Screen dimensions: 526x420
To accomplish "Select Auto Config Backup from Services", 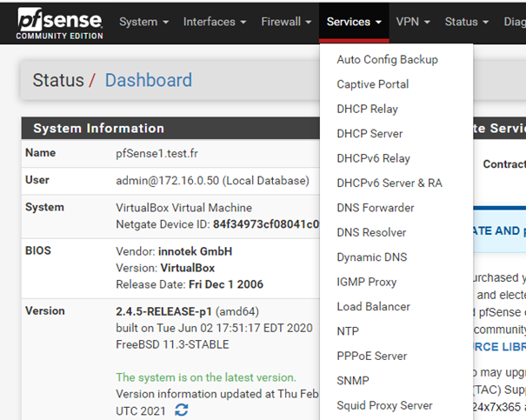I will coord(388,59).
